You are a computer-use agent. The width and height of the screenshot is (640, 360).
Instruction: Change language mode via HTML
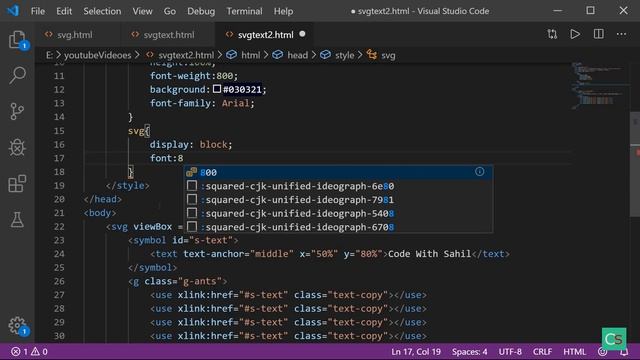pos(574,352)
